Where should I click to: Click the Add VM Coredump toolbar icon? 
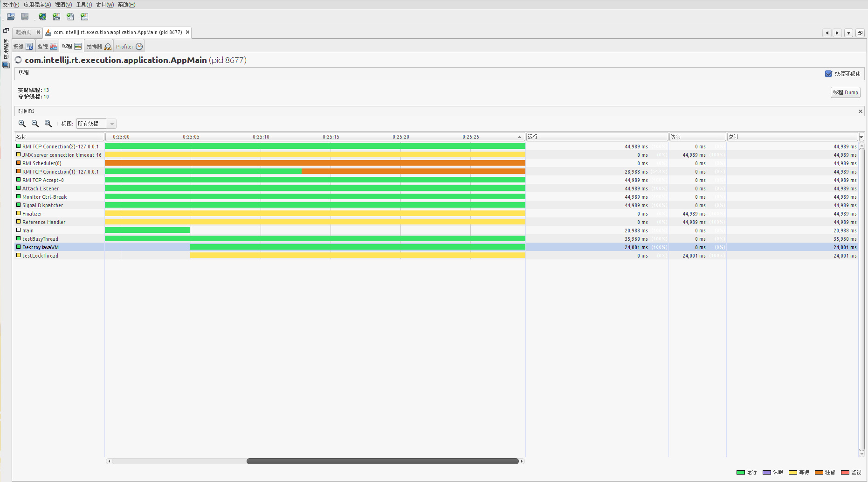pyautogui.click(x=70, y=17)
